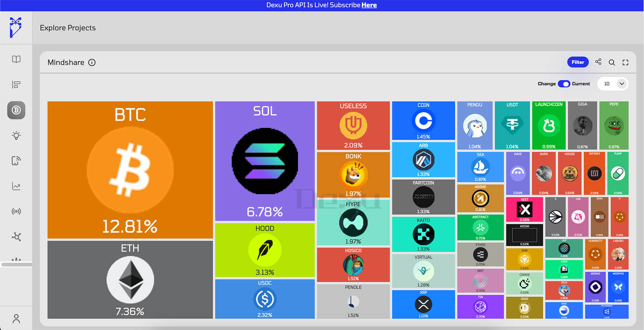
Task: Open the AURA tile
Action: tap(544, 173)
